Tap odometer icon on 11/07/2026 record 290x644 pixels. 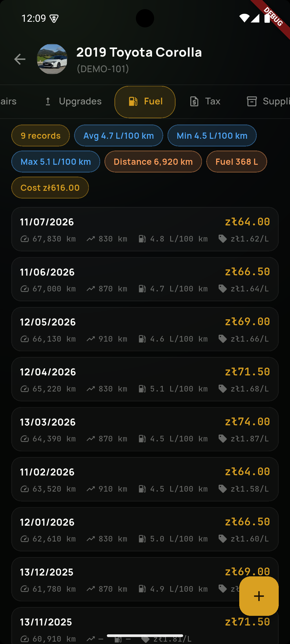tap(25, 239)
